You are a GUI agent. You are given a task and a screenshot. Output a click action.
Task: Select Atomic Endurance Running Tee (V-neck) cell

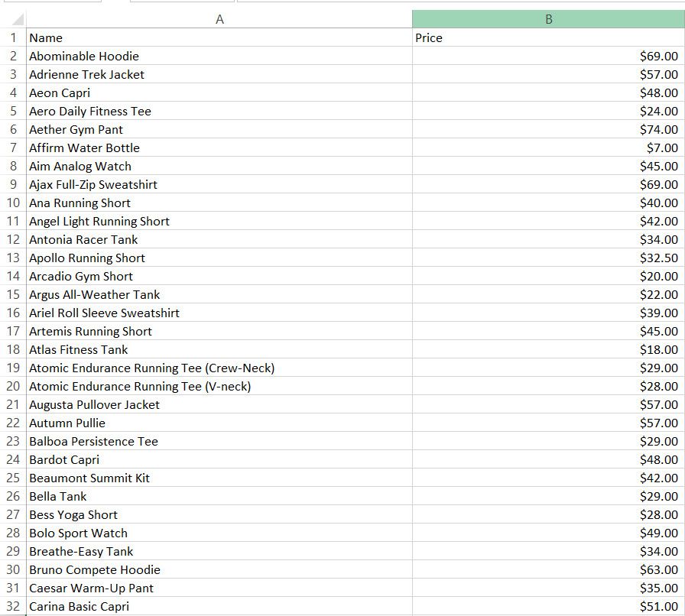[219, 386]
